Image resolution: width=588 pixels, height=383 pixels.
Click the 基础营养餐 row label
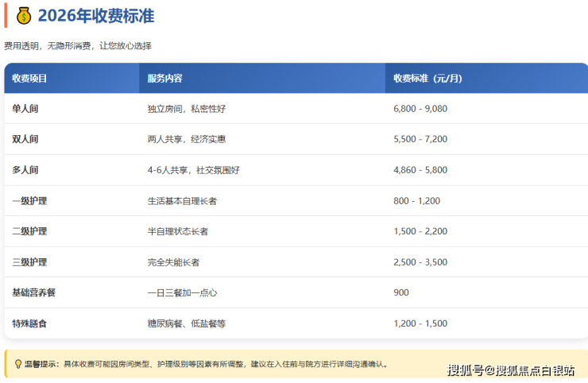[x=33, y=292]
